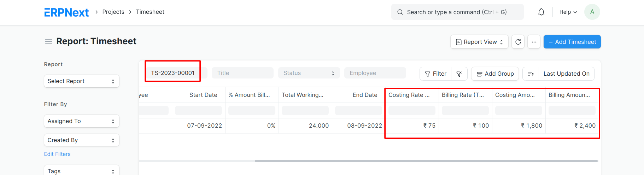
Task: Clear all filters with the funnel-x icon
Action: [x=459, y=74]
